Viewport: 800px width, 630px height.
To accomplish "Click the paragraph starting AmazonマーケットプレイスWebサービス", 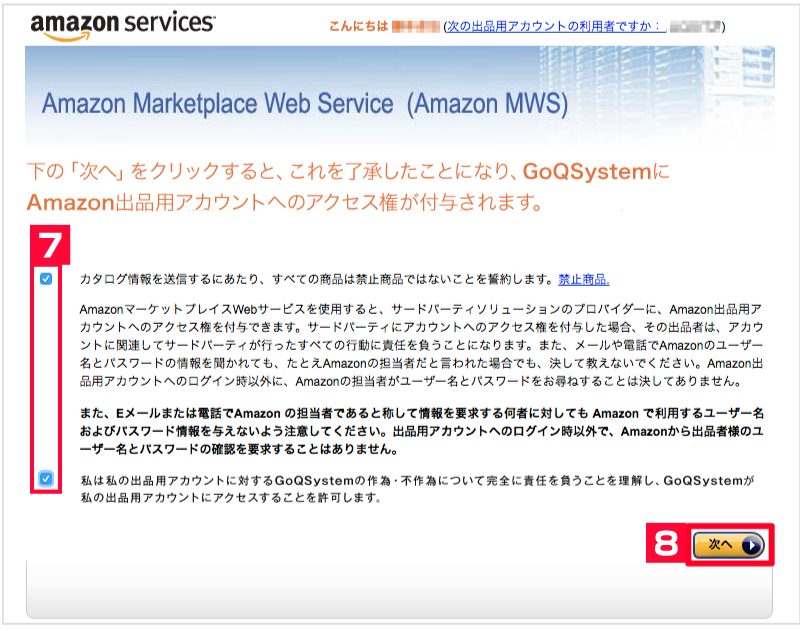I will pyautogui.click(x=421, y=345).
